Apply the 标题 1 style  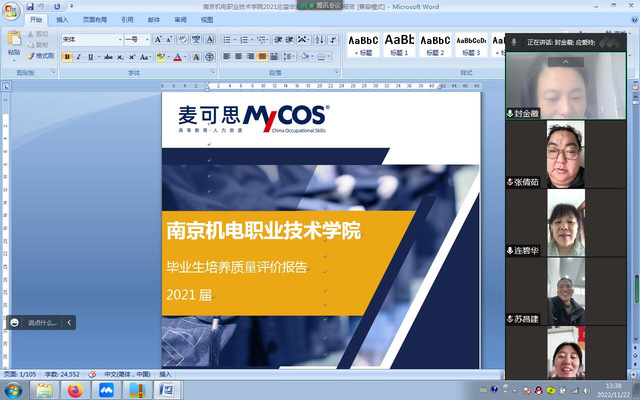401,45
